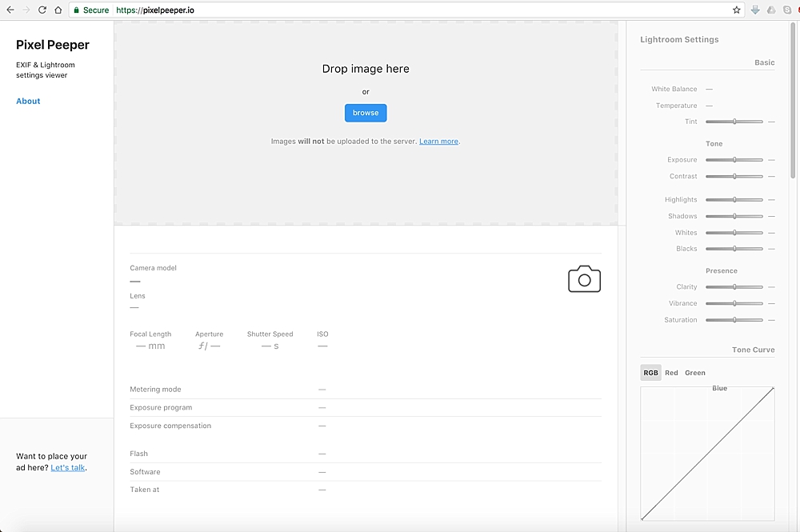Image resolution: width=800 pixels, height=532 pixels.
Task: Click the browser back arrow
Action: (10, 10)
